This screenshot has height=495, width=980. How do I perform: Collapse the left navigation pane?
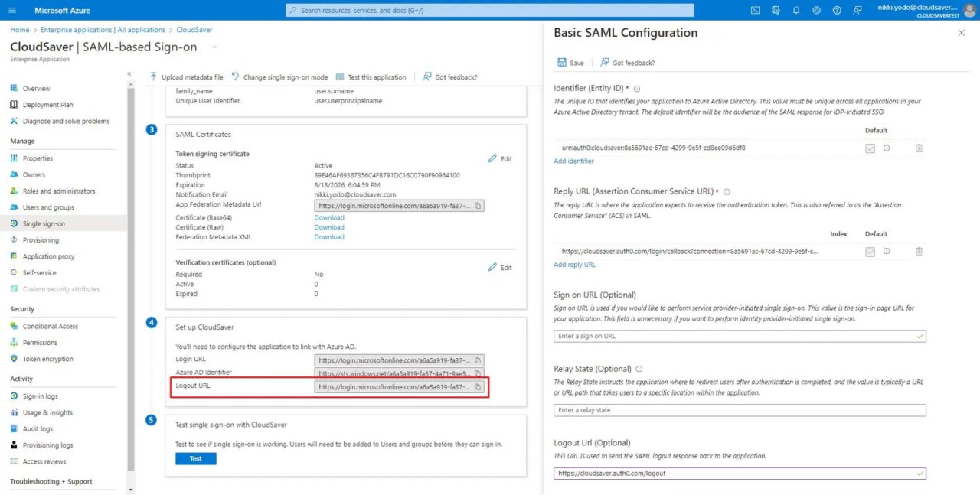(129, 74)
